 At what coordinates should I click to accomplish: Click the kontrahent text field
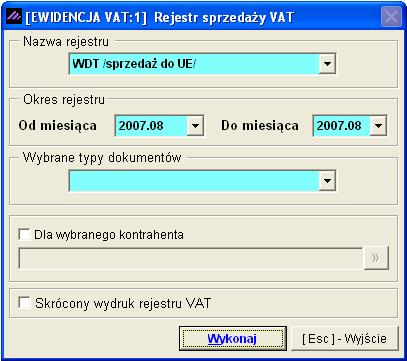191,258
